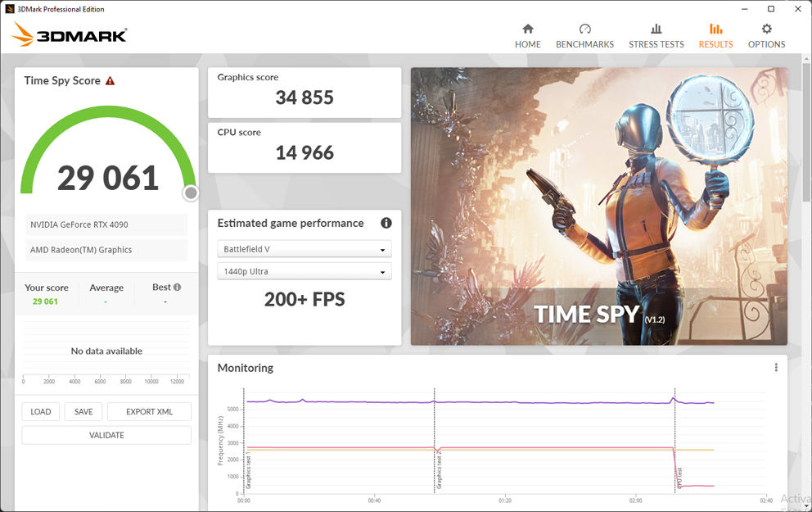
Task: Click the No data available text
Action: [106, 351]
